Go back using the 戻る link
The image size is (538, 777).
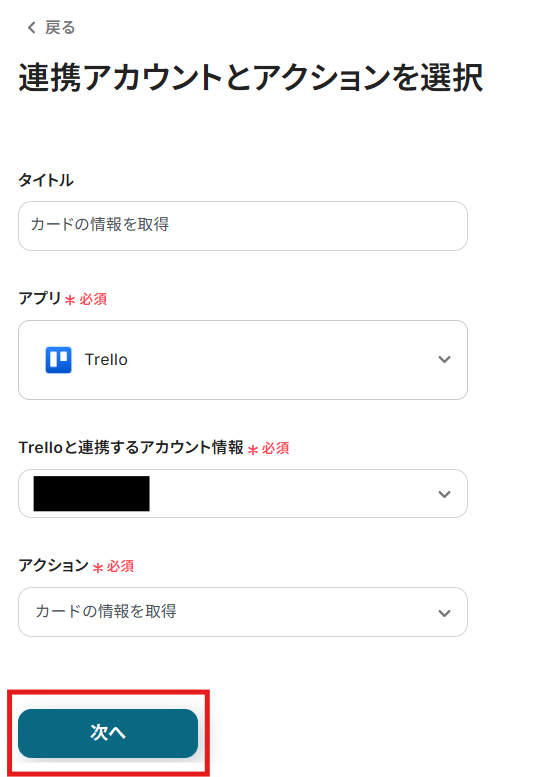[x=60, y=27]
